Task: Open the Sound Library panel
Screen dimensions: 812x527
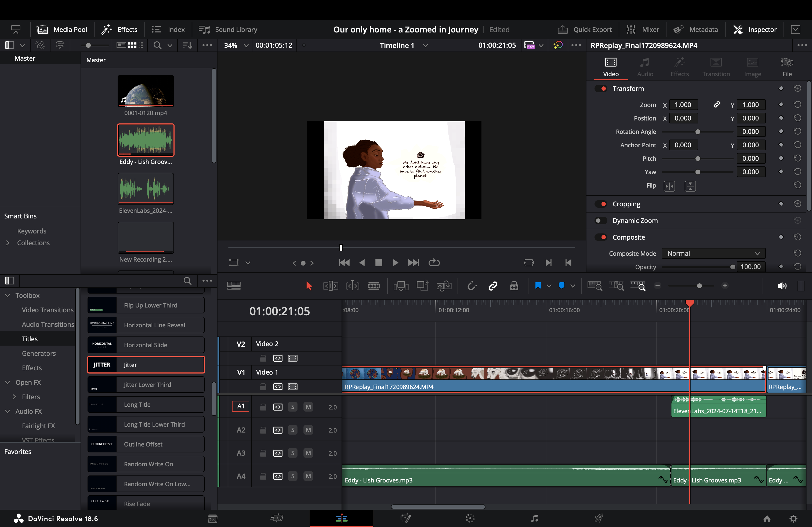Action: coord(228,30)
